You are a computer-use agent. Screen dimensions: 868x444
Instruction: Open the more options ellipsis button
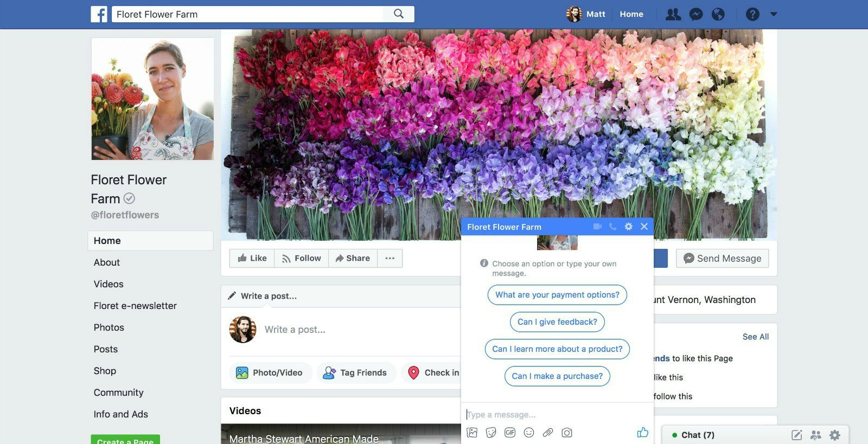pos(390,258)
